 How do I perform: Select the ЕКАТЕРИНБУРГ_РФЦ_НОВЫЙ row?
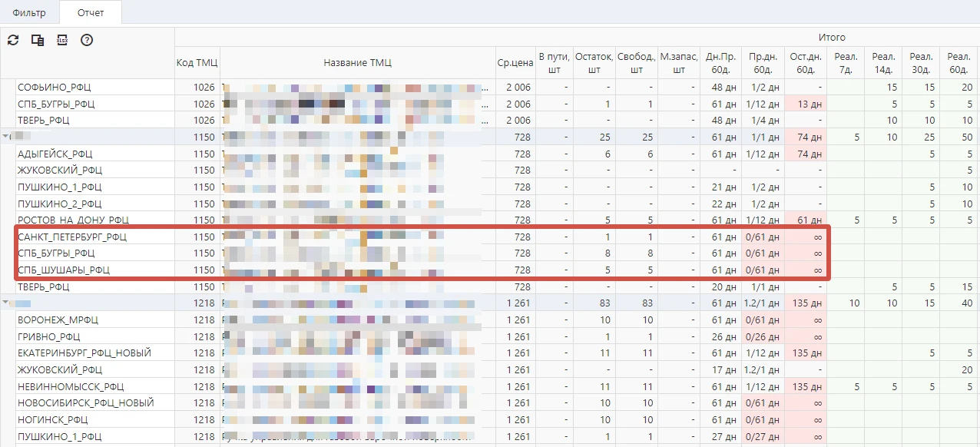tap(84, 353)
